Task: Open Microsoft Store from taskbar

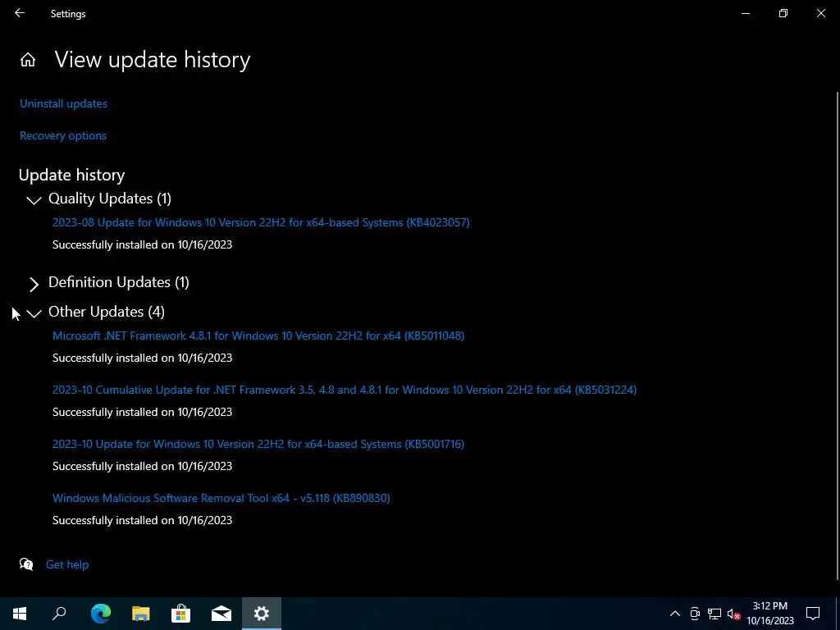Action: pyautogui.click(x=181, y=614)
